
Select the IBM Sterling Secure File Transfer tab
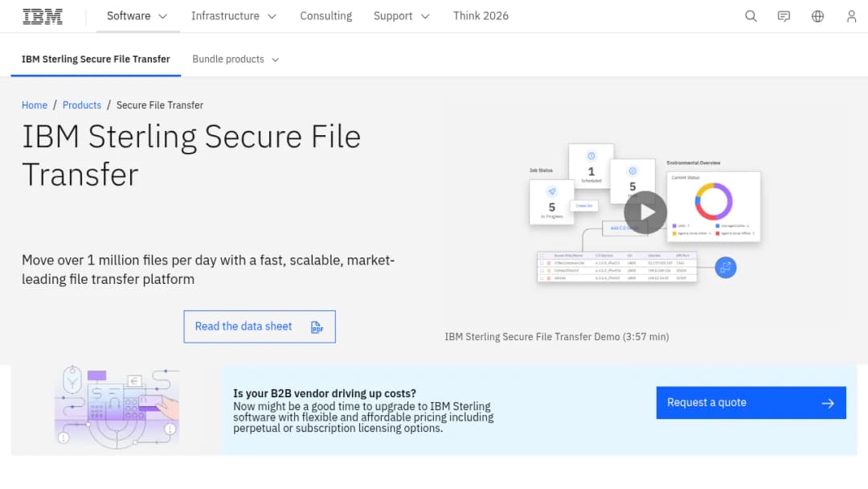click(96, 60)
